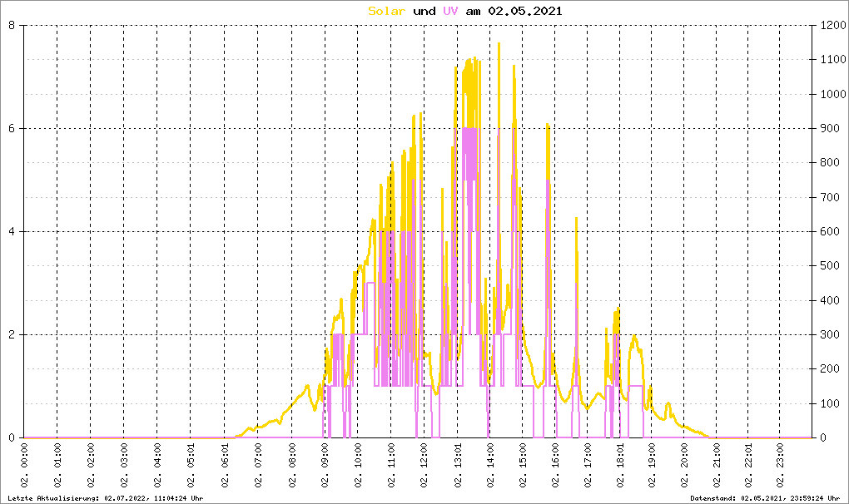Select the time label "02. 22:01"
This screenshot has width=849, height=504.
tap(748, 465)
